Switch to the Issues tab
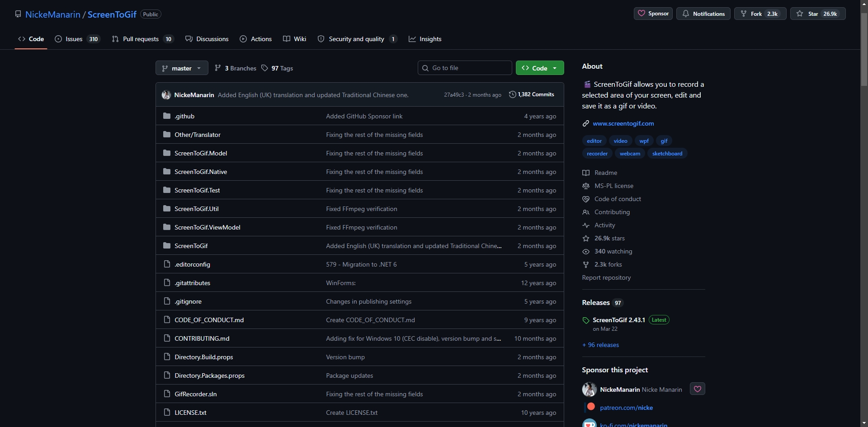The height and width of the screenshot is (427, 868). coord(77,39)
